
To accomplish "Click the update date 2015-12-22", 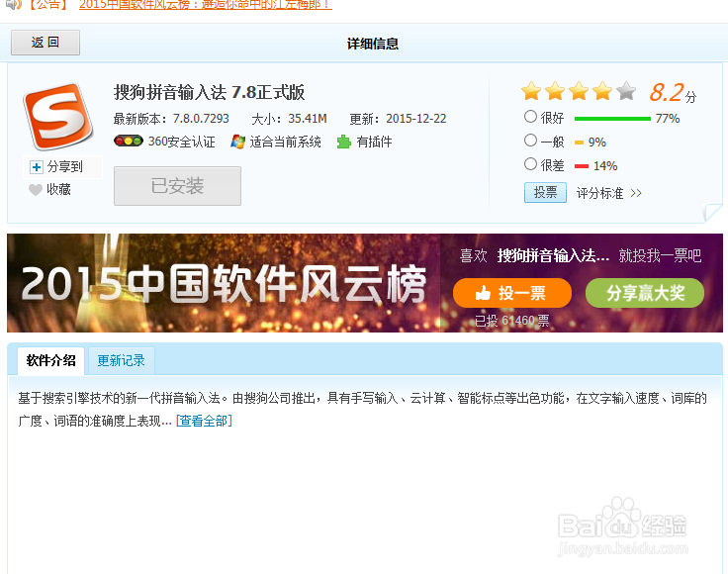I will point(416,119).
